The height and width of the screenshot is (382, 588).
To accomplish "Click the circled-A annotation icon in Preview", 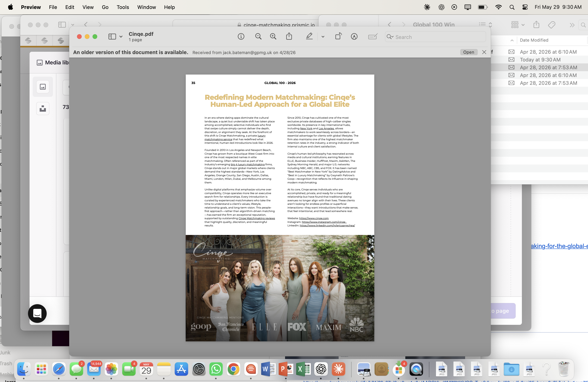I will pos(354,37).
